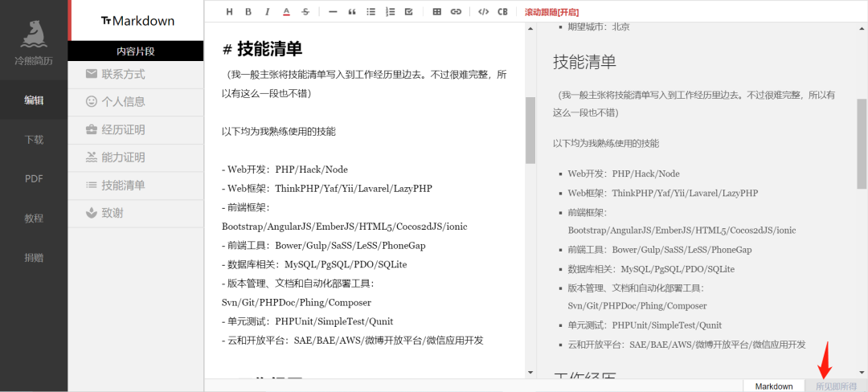Image resolution: width=868 pixels, height=392 pixels.
Task: Insert a horizontal rule
Action: 333,11
